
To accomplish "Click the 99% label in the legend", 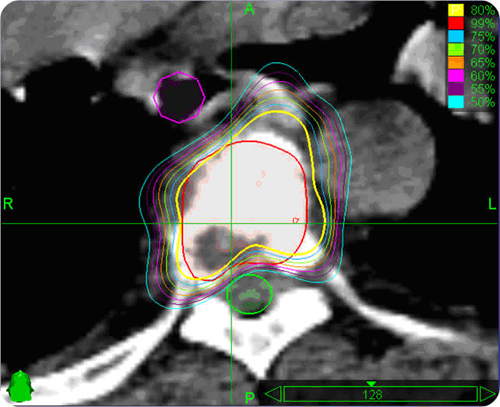I will tap(482, 23).
